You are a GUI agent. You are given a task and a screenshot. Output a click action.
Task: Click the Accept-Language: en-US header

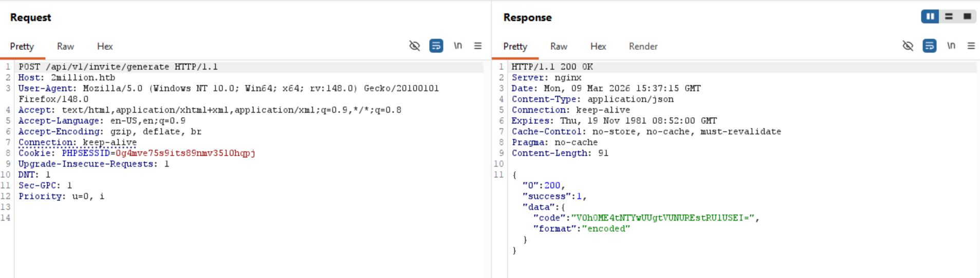(x=102, y=121)
